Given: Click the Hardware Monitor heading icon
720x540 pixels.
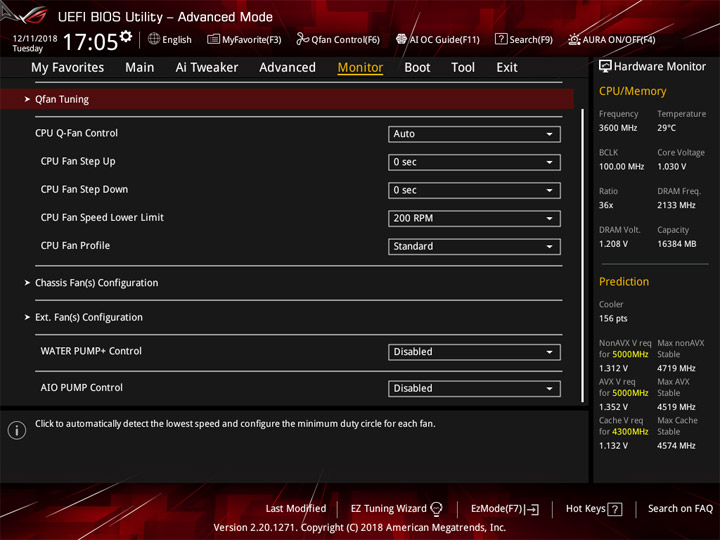Looking at the screenshot, I should pyautogui.click(x=605, y=67).
